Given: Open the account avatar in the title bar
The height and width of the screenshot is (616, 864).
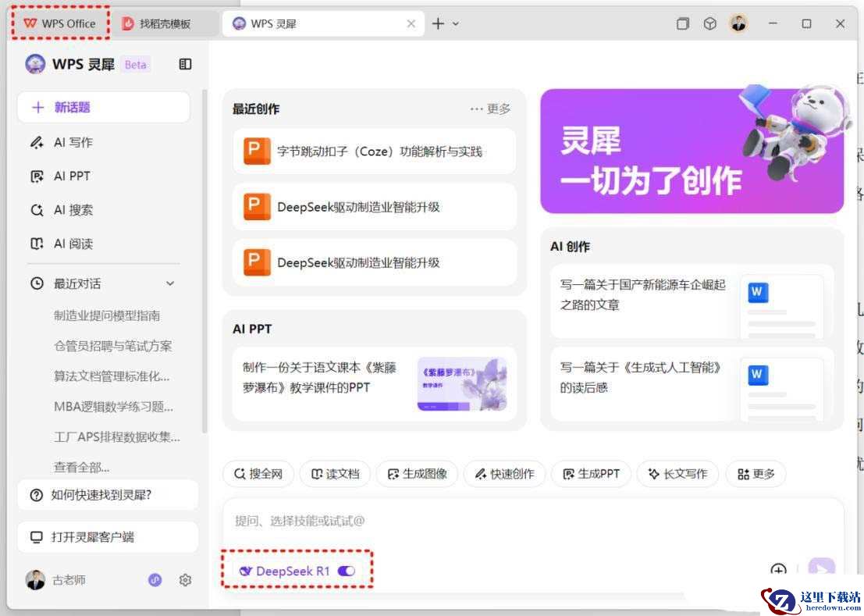Looking at the screenshot, I should tap(739, 23).
